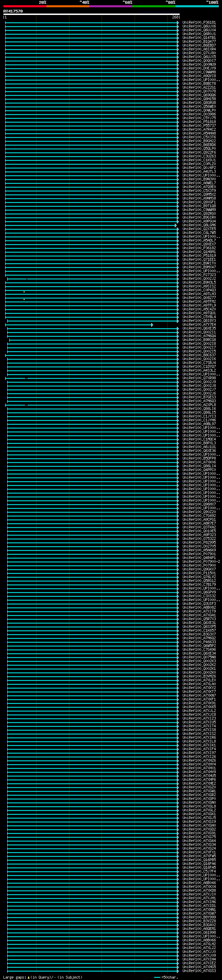
Task: Click the =50char. scale legend
Action: (x=166, y=977)
